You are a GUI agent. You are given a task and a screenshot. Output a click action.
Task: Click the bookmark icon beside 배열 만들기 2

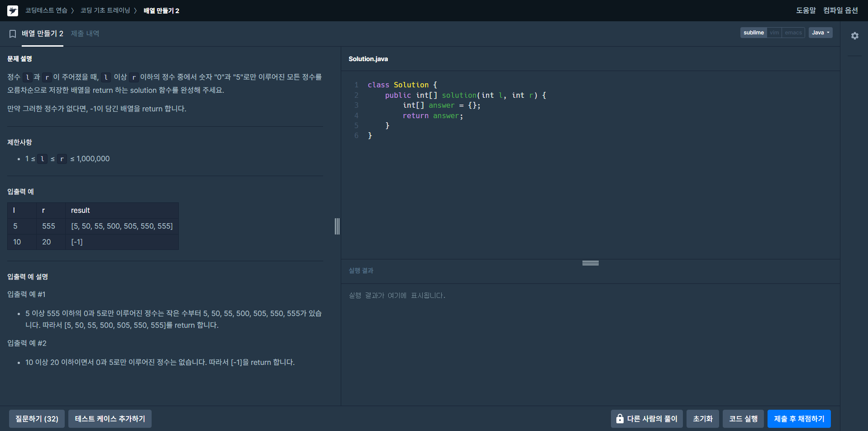13,34
